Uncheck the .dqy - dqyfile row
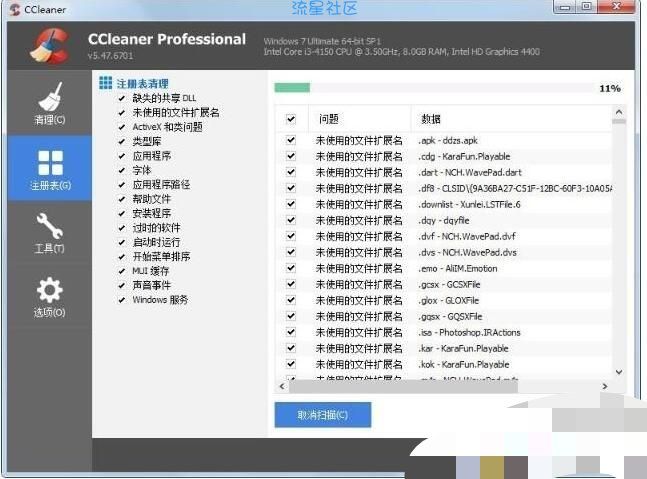 coord(291,220)
